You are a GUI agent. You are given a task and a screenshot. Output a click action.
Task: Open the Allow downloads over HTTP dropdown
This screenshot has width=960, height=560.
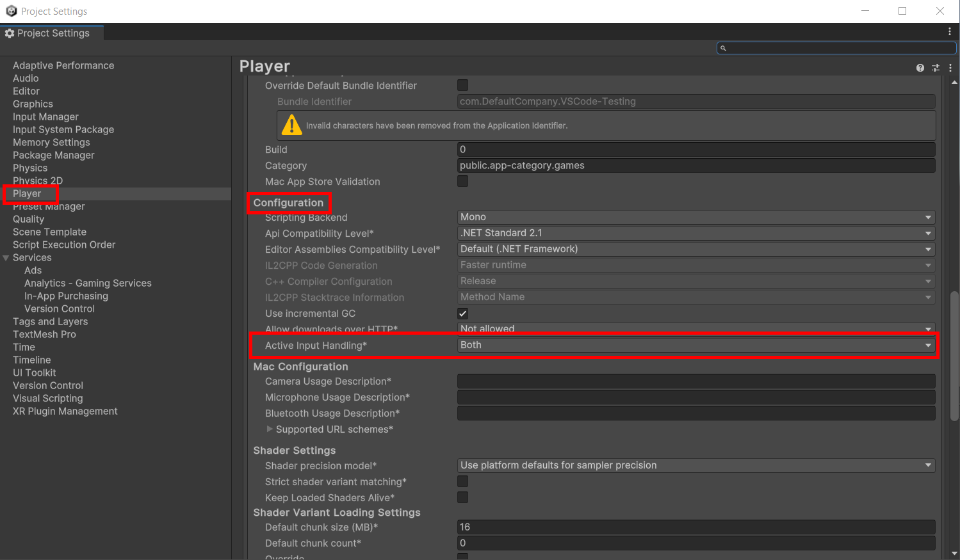696,328
